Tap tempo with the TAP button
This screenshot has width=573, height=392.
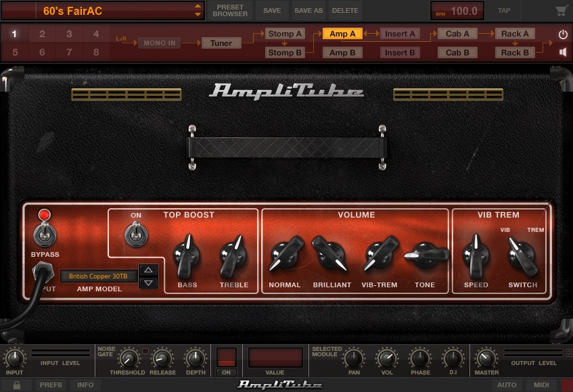click(x=504, y=11)
